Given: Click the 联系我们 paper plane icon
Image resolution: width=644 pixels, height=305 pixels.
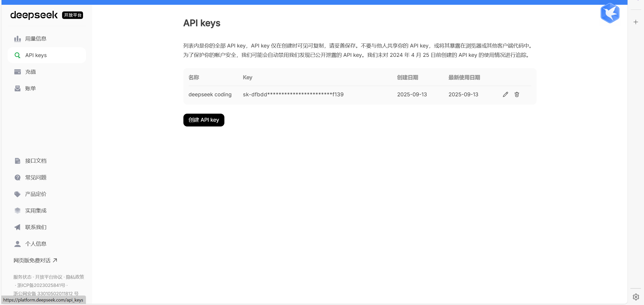Looking at the screenshot, I should coord(17,227).
